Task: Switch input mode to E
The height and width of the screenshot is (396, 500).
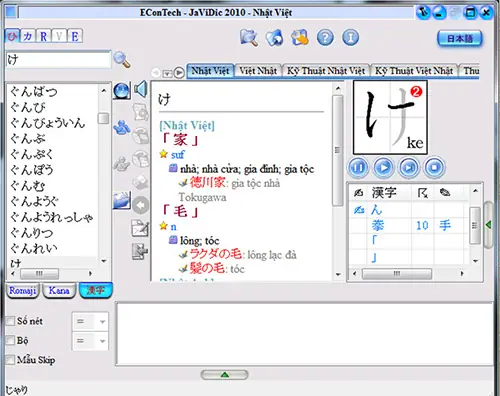Action: click(75, 36)
